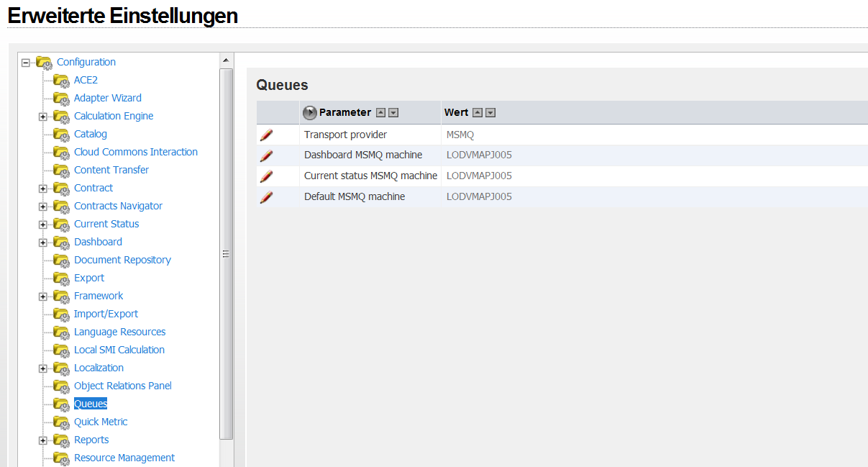Open the Quick Metric configuration

[101, 422]
